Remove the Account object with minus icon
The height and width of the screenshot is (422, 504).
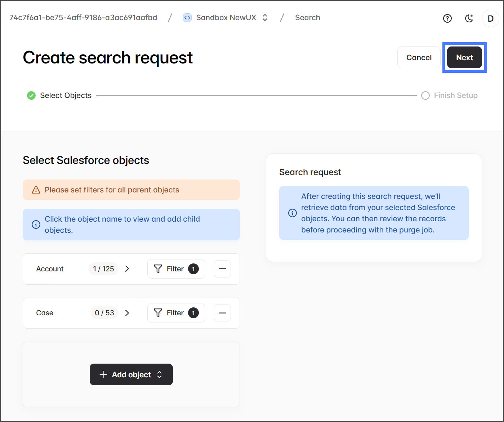pyautogui.click(x=222, y=269)
